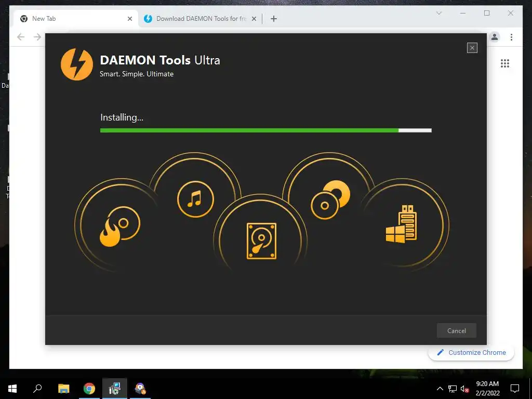This screenshot has height=399, width=532.
Task: Click the Smart. Simple. Ultimate tagline
Action: pos(137,74)
